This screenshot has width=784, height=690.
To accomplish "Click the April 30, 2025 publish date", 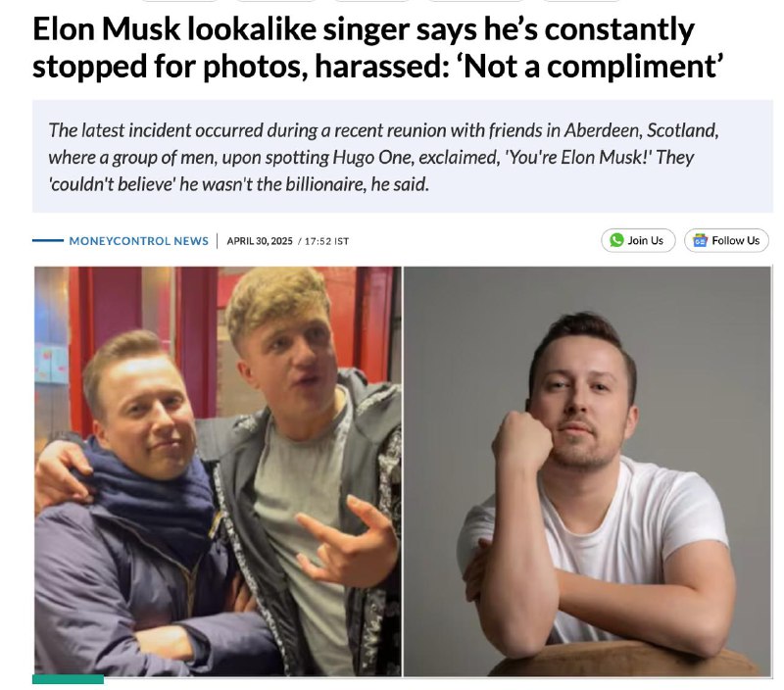I will point(260,241).
